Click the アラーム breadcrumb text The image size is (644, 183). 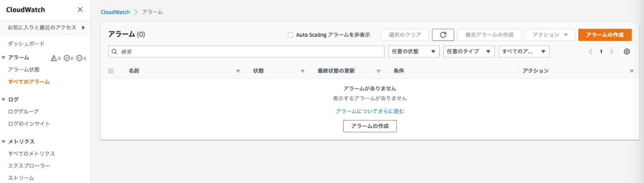[x=152, y=12]
